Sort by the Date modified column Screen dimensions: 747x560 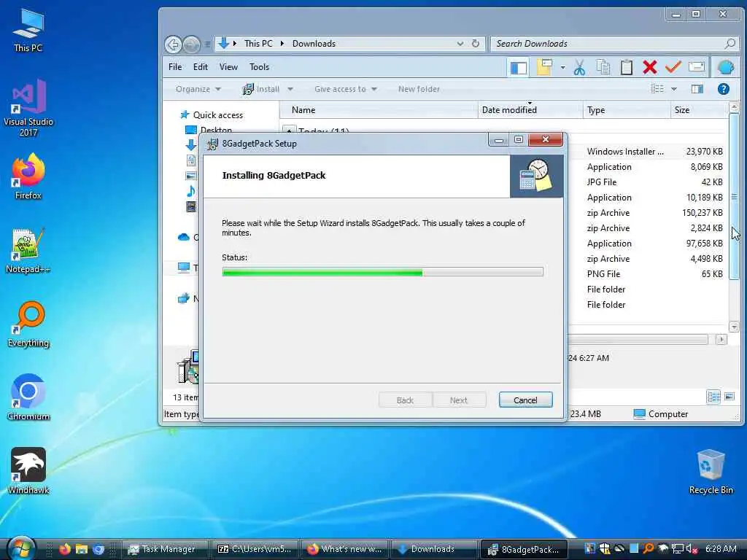click(530, 110)
